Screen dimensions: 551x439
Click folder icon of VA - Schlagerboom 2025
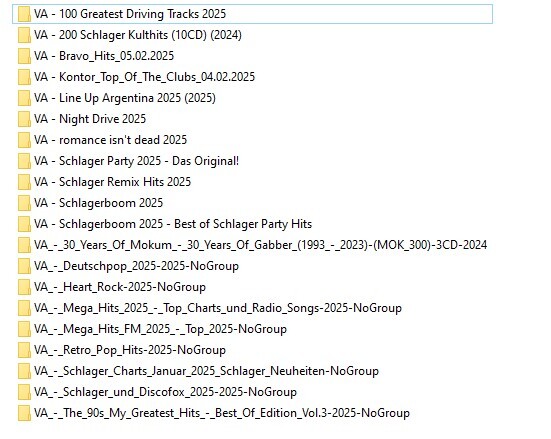click(24, 204)
